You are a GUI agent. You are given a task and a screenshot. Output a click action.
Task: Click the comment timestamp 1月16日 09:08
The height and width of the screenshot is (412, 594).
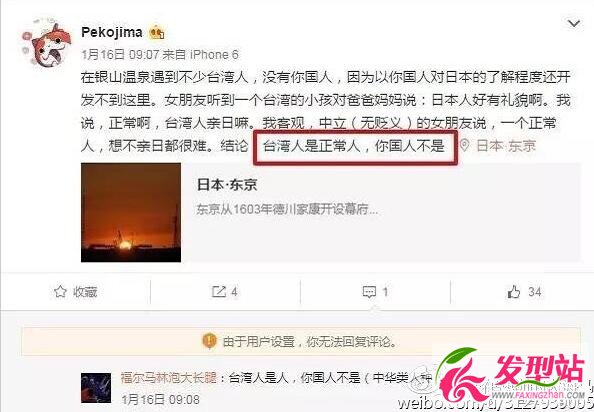click(x=161, y=400)
